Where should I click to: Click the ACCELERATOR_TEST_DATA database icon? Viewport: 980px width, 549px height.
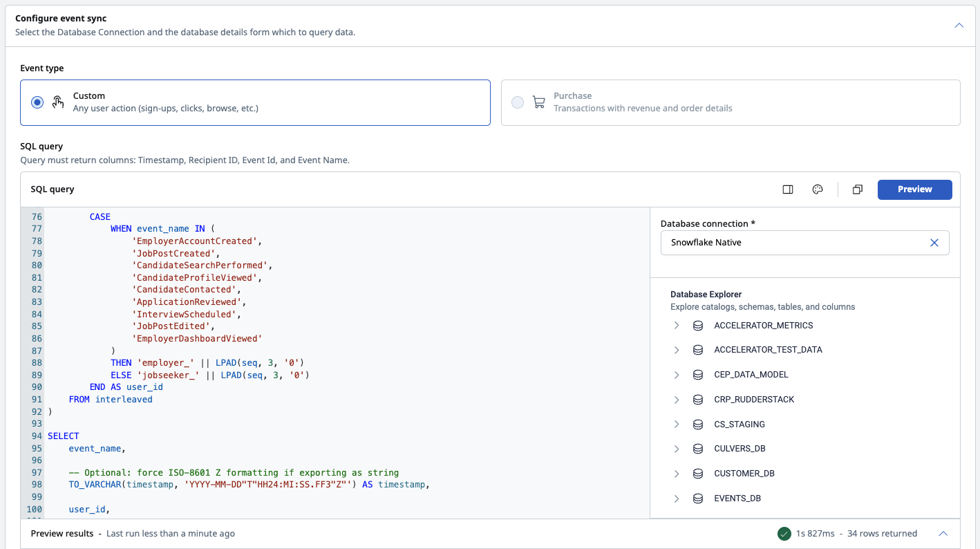698,350
